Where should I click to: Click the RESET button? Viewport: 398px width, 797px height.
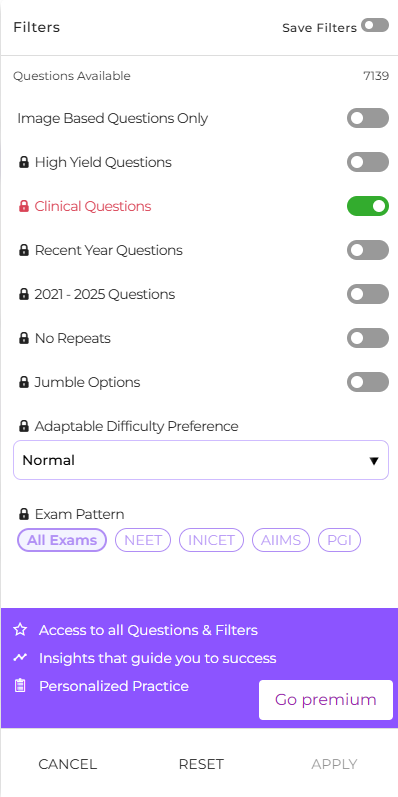(201, 764)
